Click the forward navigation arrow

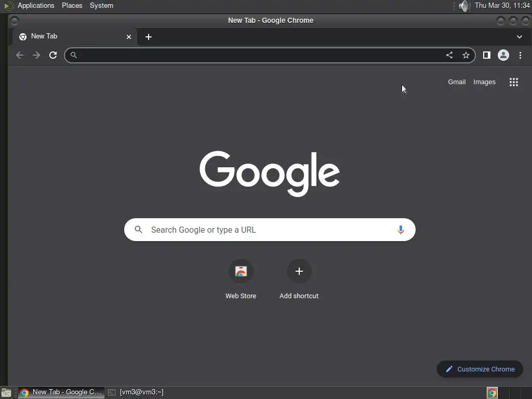coord(36,55)
